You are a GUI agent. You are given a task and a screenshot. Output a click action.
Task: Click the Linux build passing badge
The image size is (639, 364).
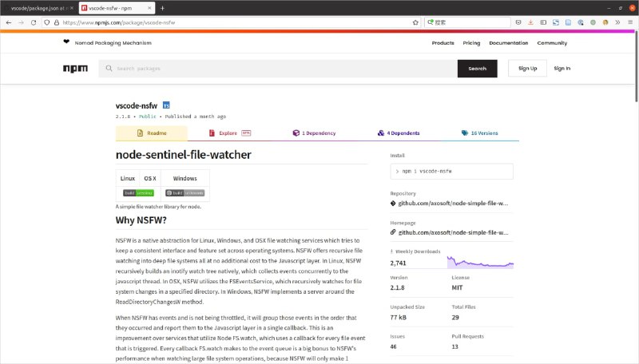(138, 193)
